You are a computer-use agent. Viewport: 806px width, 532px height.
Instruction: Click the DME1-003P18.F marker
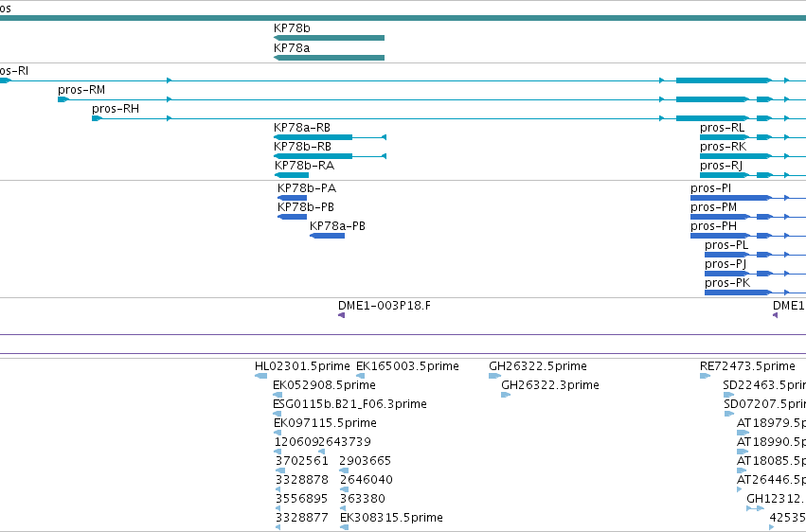[341, 315]
